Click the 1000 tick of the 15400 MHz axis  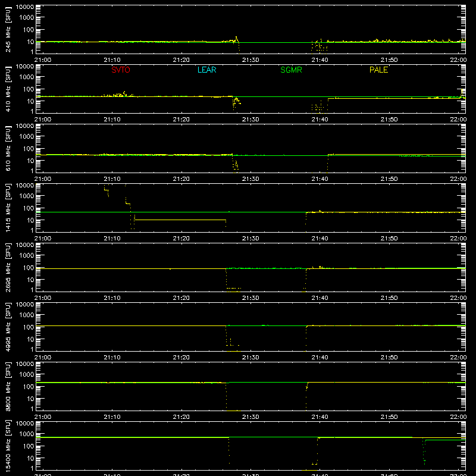point(27,434)
